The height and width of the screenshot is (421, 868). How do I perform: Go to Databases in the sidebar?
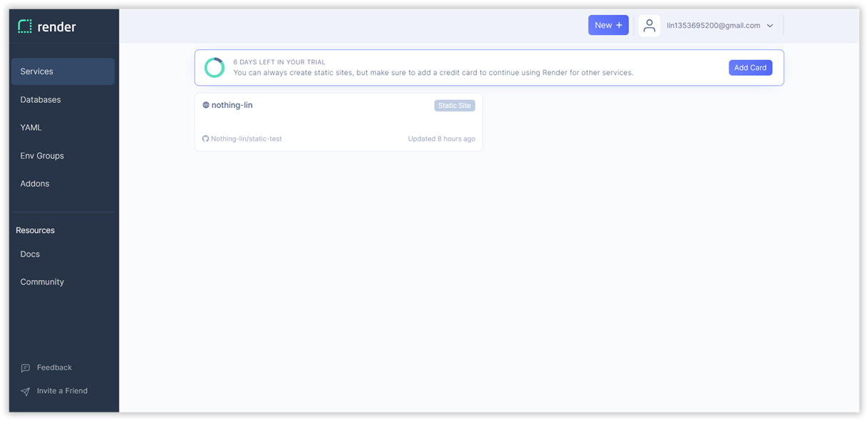coord(41,100)
